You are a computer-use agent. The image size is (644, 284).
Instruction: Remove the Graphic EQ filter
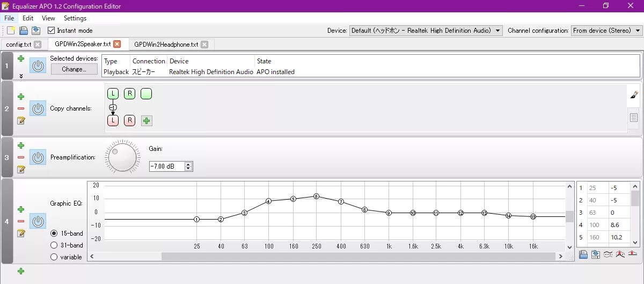click(21, 221)
